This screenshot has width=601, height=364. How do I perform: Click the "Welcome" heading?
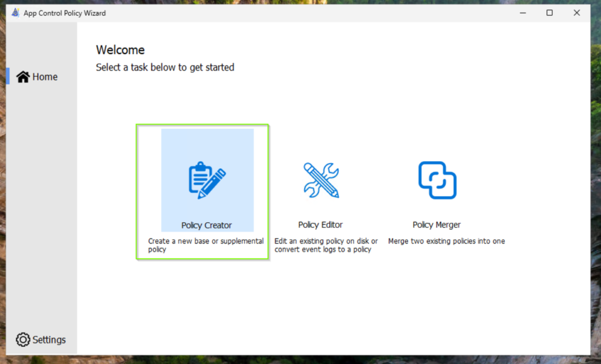click(120, 50)
